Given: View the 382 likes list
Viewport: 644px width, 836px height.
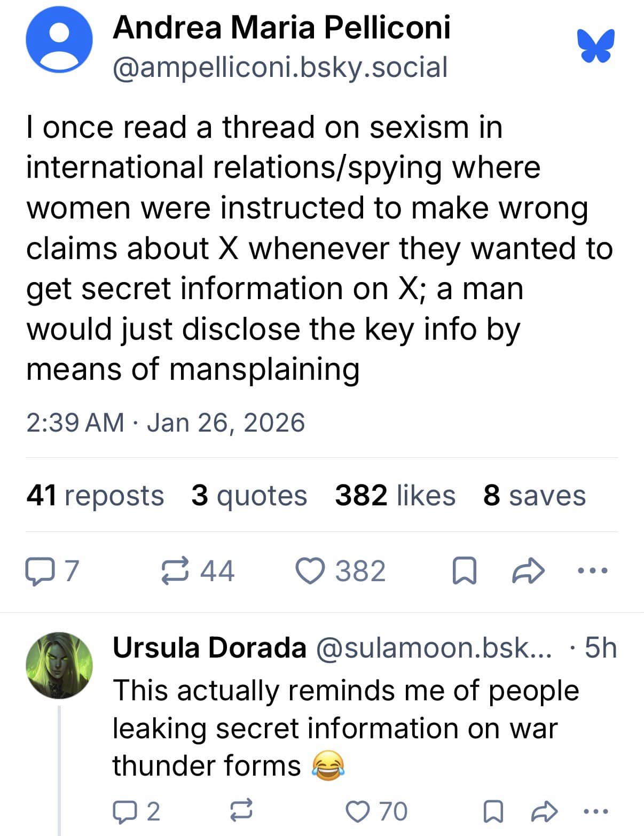Looking at the screenshot, I should [x=395, y=495].
